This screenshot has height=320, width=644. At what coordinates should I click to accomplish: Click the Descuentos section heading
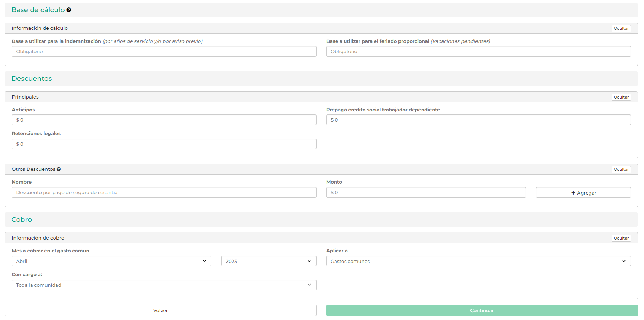pyautogui.click(x=32, y=79)
